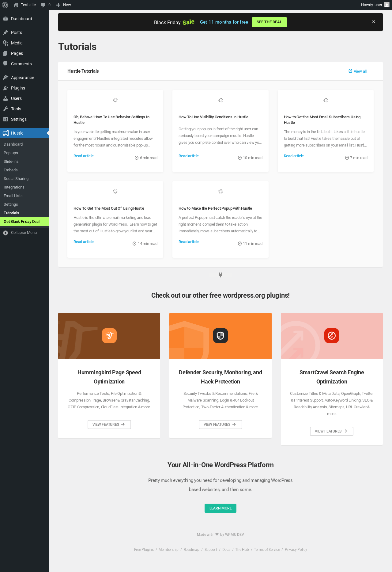The height and width of the screenshot is (572, 392).
Task: Open the Appearance menu
Action: point(24,78)
